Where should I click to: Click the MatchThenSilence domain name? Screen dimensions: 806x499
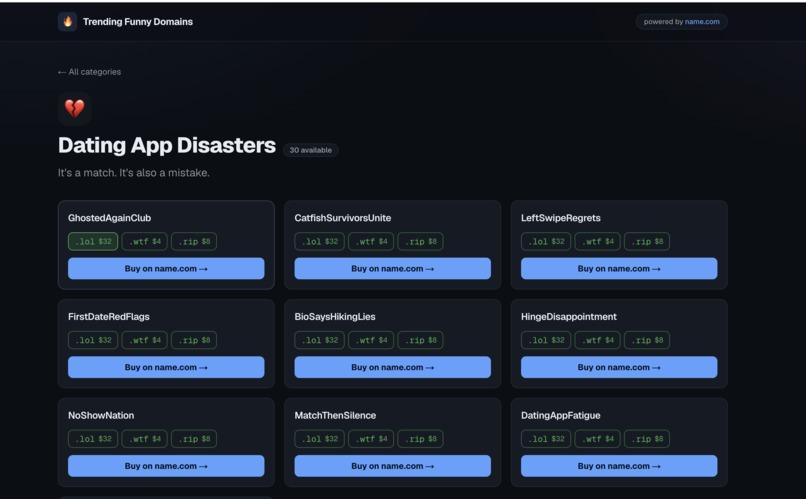(335, 415)
